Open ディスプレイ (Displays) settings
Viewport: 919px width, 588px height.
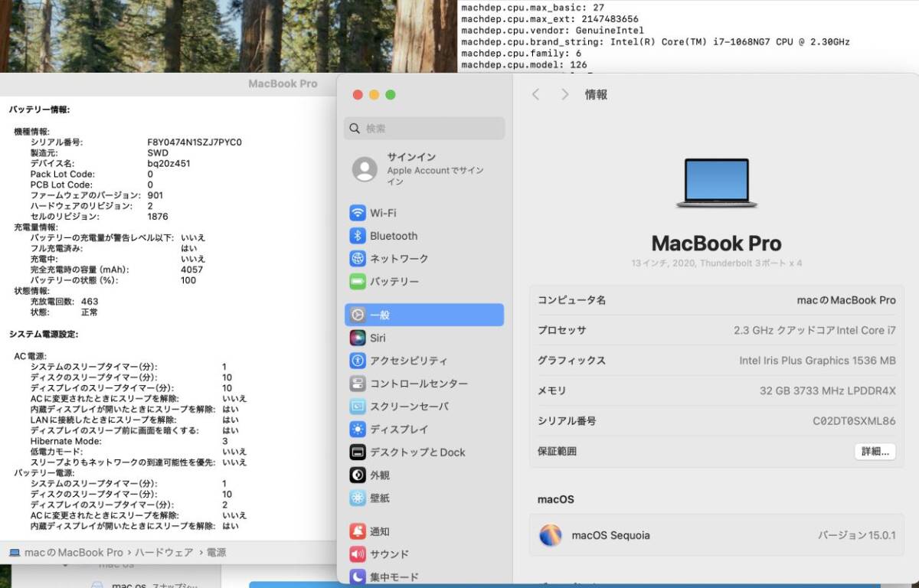click(394, 430)
